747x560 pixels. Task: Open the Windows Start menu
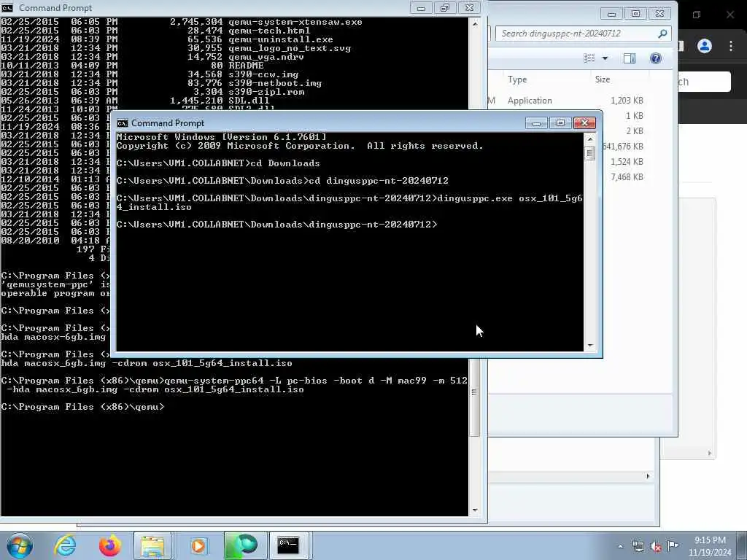pos(20,545)
